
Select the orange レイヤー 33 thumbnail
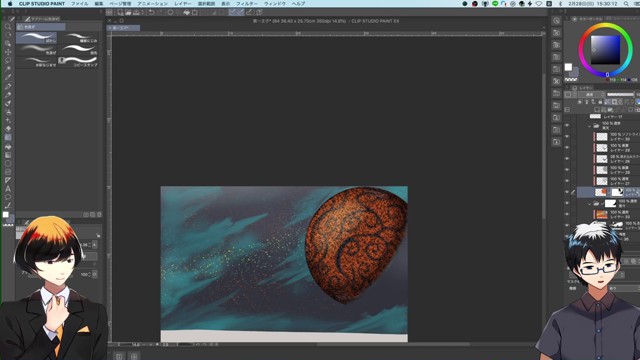[602, 214]
